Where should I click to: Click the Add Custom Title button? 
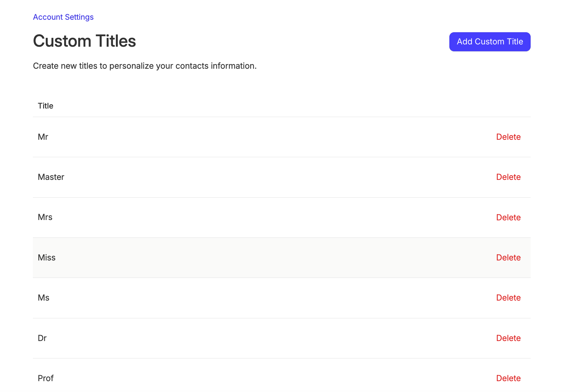[x=489, y=42]
